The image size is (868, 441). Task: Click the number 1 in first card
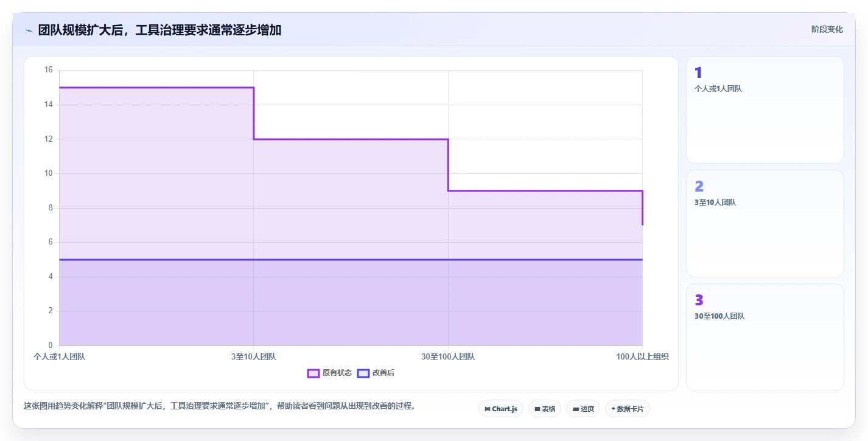click(698, 73)
